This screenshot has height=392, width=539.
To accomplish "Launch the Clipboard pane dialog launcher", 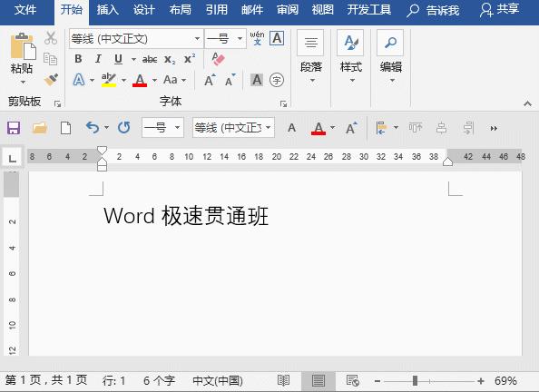I will pos(57,103).
